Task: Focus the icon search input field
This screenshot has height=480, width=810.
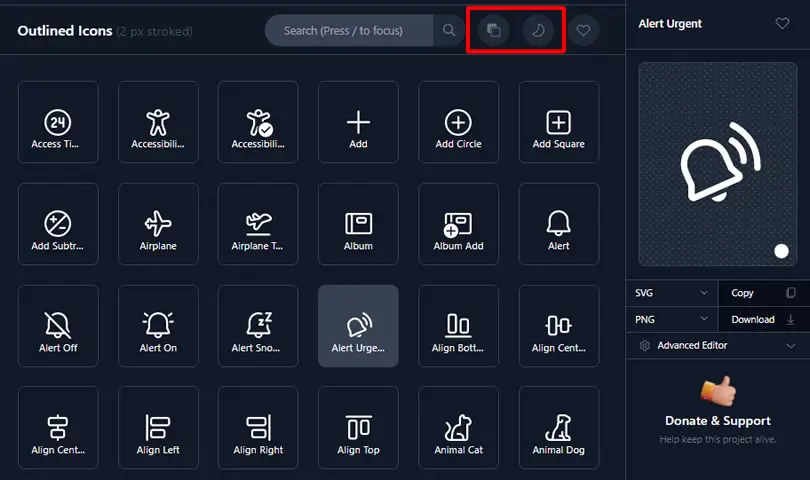Action: click(349, 30)
